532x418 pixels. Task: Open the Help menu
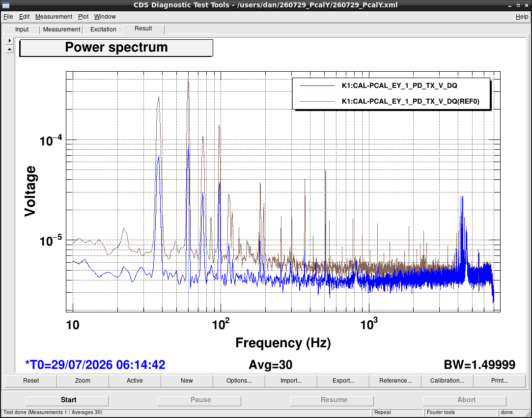(522, 17)
